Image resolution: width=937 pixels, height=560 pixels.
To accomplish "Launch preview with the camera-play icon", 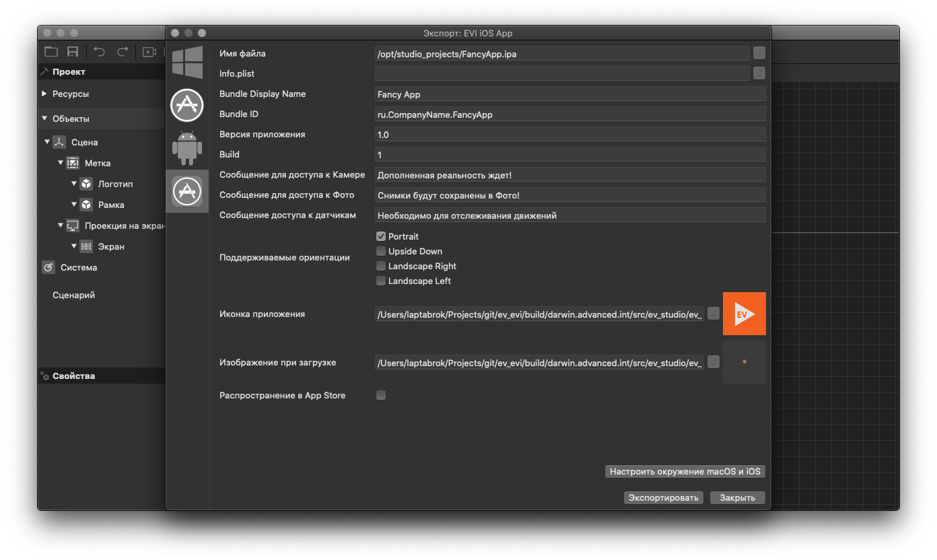I will pos(148,51).
